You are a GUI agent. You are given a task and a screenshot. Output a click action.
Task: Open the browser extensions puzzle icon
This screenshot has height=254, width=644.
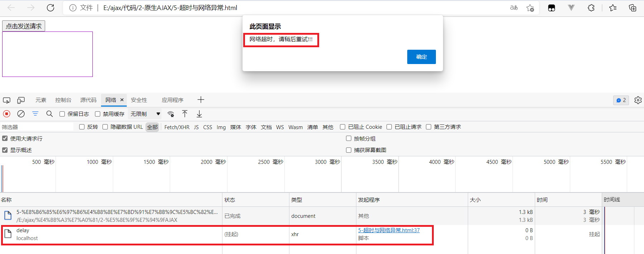click(x=591, y=8)
